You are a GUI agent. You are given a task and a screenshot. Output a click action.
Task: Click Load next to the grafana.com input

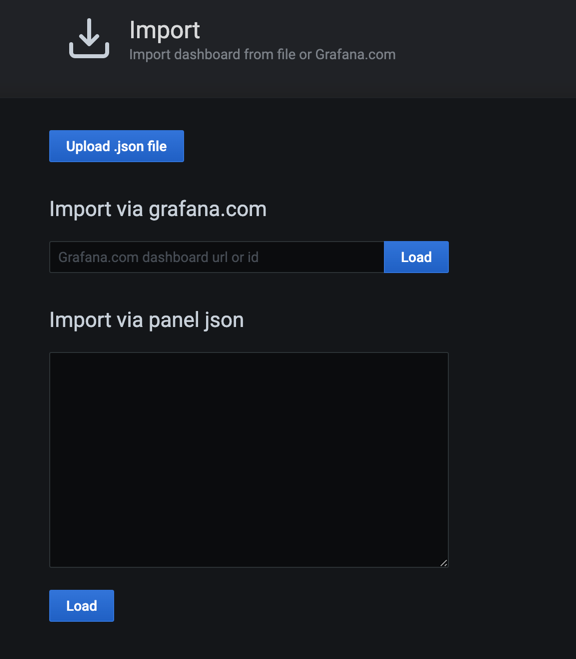416,257
